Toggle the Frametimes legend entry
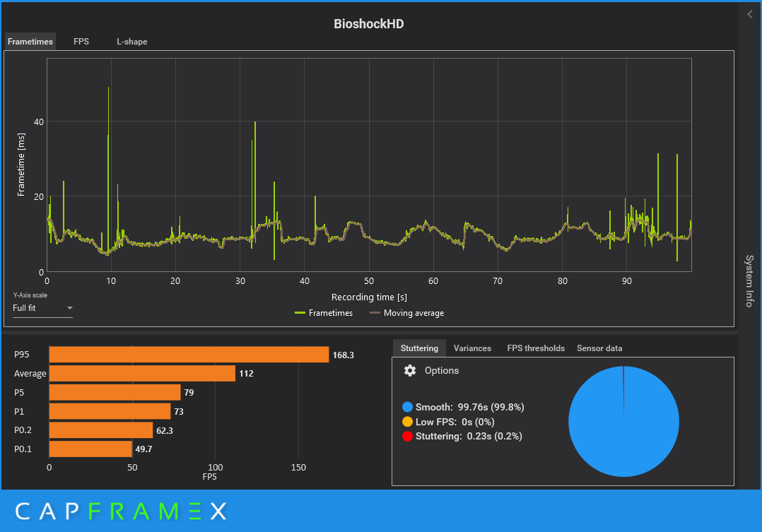 [x=324, y=313]
